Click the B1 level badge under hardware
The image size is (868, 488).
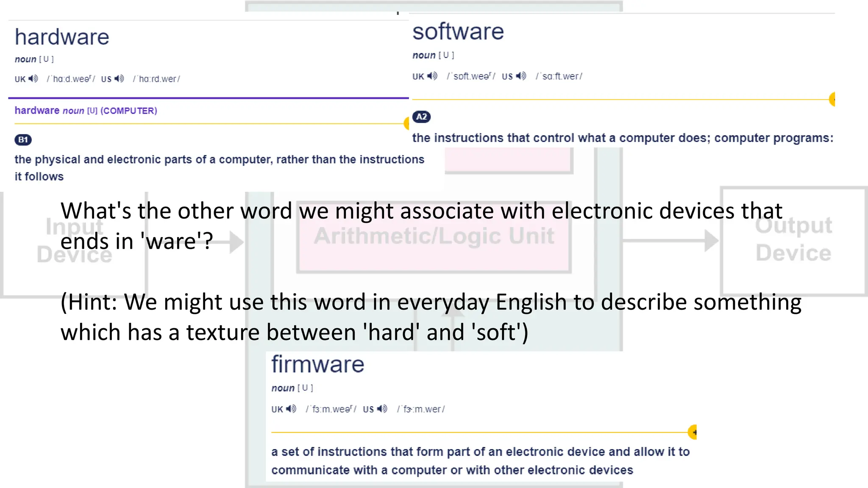point(23,140)
